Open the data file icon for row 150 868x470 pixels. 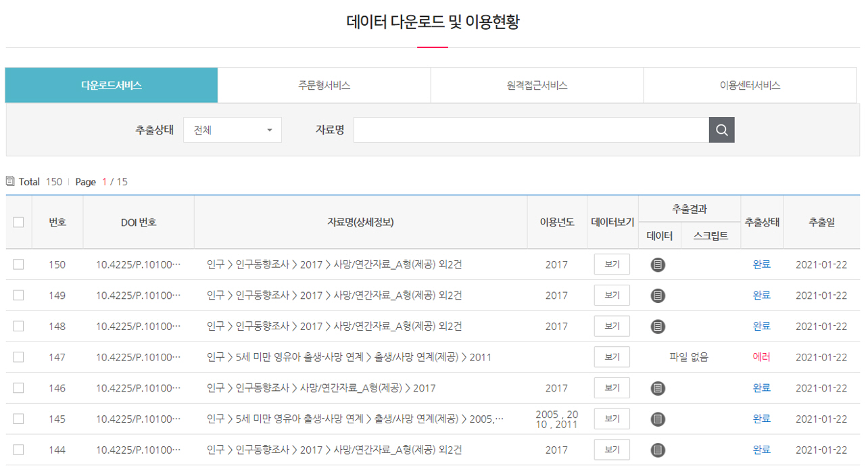(658, 264)
